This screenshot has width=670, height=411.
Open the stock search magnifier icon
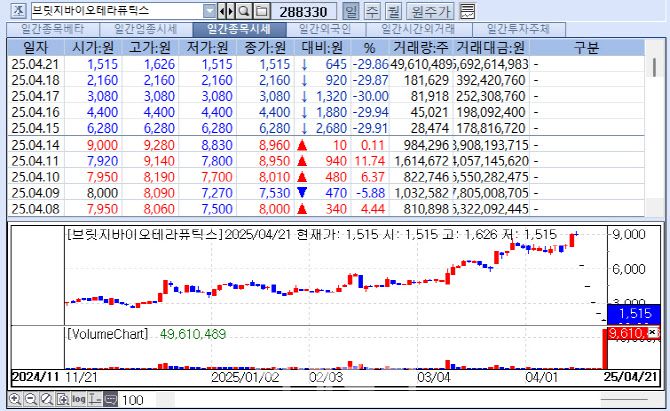click(x=244, y=10)
